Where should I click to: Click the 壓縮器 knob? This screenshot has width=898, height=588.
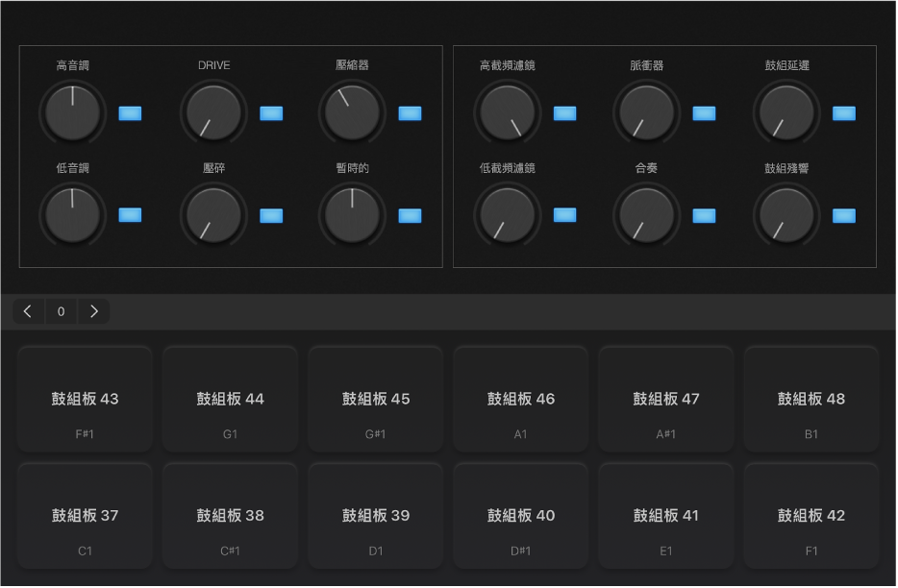[x=352, y=112]
